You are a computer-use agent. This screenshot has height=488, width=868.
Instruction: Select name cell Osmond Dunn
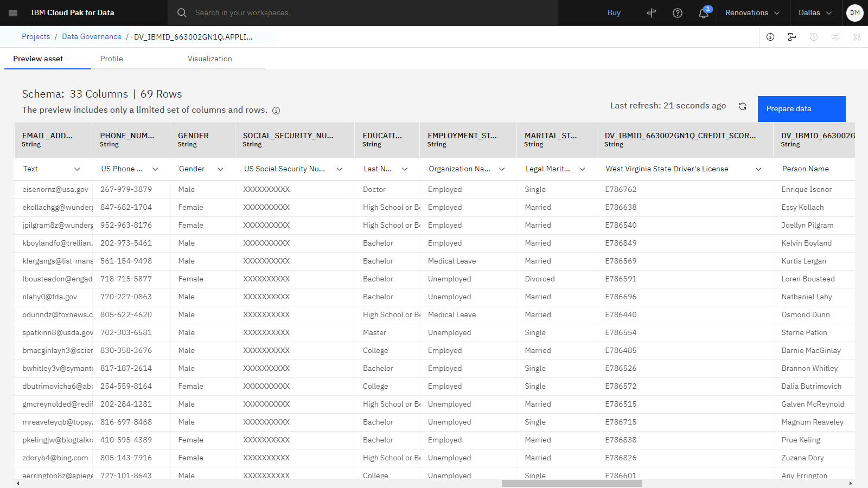click(x=805, y=314)
